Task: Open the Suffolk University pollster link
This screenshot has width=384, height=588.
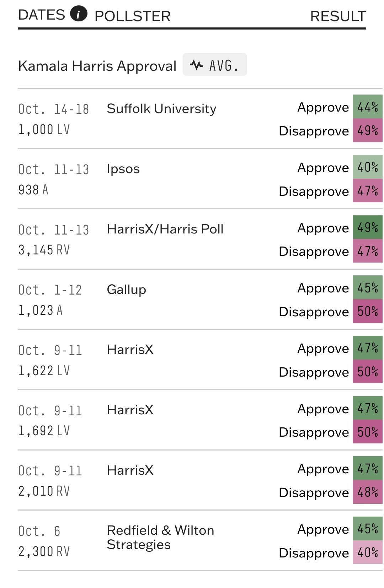Action: 161,109
